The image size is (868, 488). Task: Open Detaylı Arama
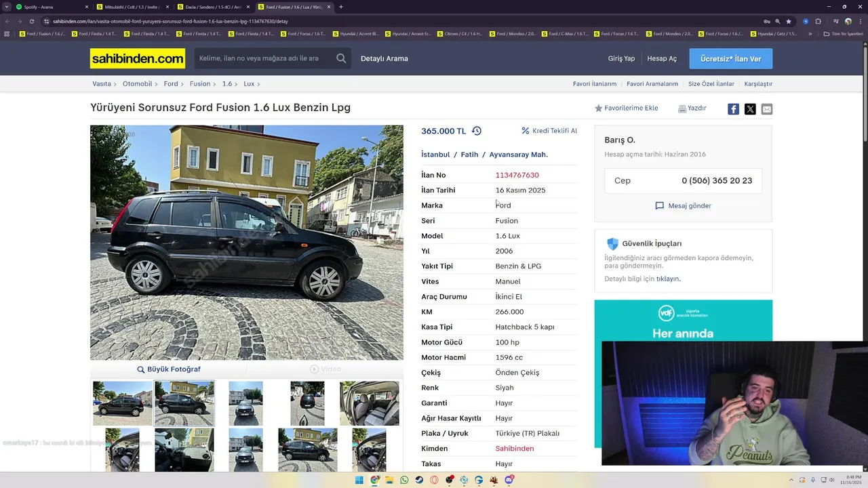point(384,59)
